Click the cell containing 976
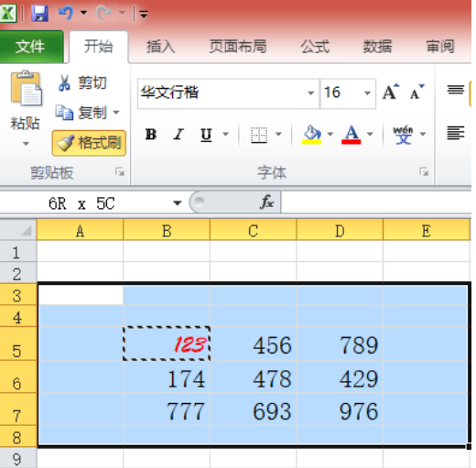The width and height of the screenshot is (476, 468). pos(340,409)
